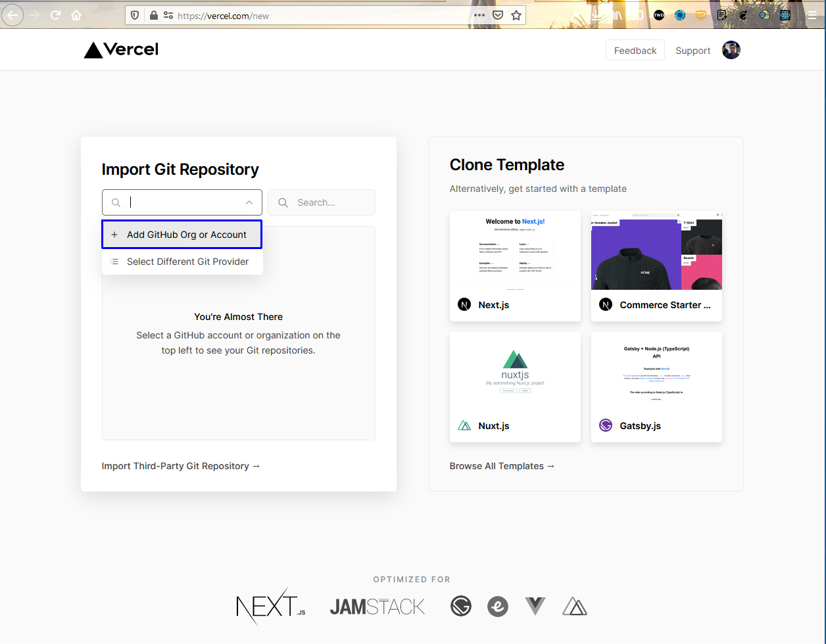Click the Eleventy logo in footer
This screenshot has height=644, width=826.
point(498,606)
